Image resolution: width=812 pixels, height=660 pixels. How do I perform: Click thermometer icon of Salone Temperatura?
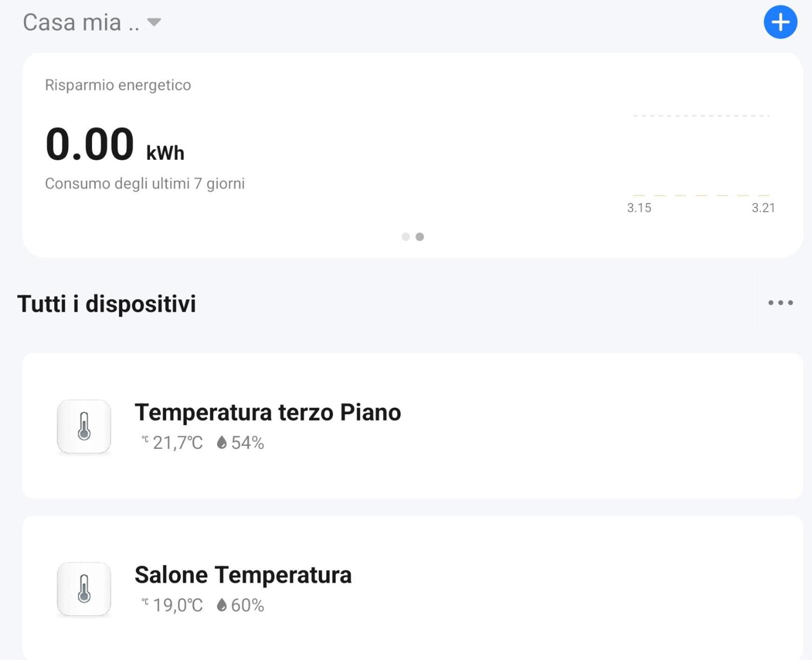[x=84, y=589]
